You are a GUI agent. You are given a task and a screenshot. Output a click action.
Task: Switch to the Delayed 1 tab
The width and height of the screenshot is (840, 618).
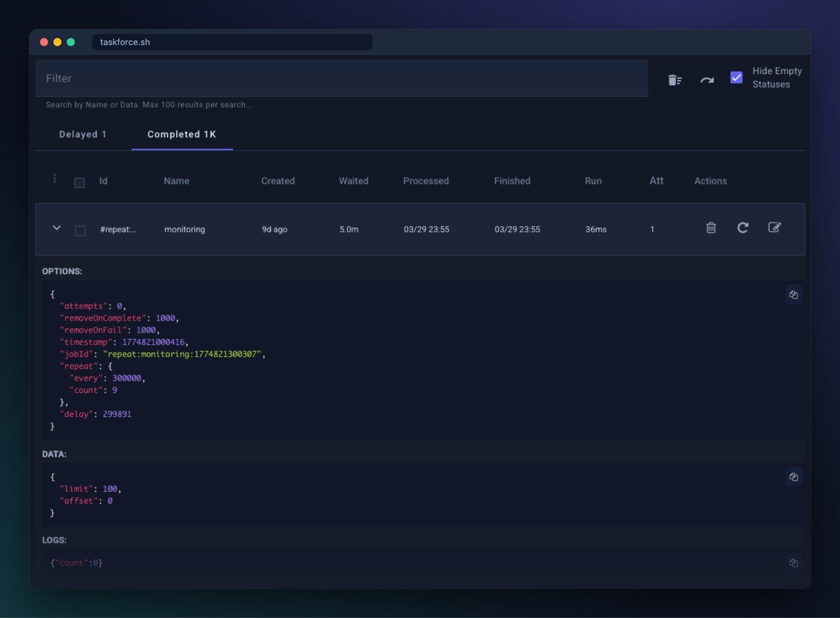(x=83, y=134)
